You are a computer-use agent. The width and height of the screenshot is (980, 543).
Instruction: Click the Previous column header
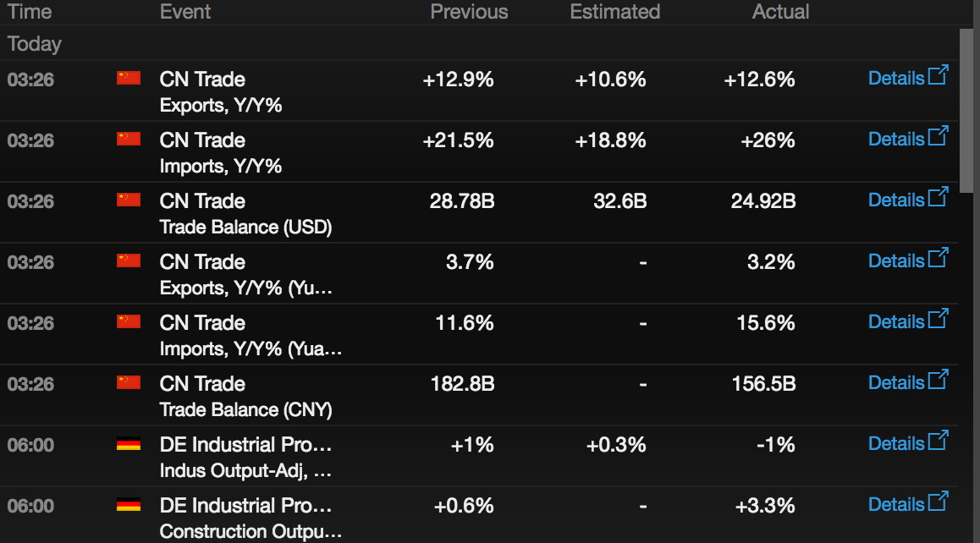pos(469,11)
